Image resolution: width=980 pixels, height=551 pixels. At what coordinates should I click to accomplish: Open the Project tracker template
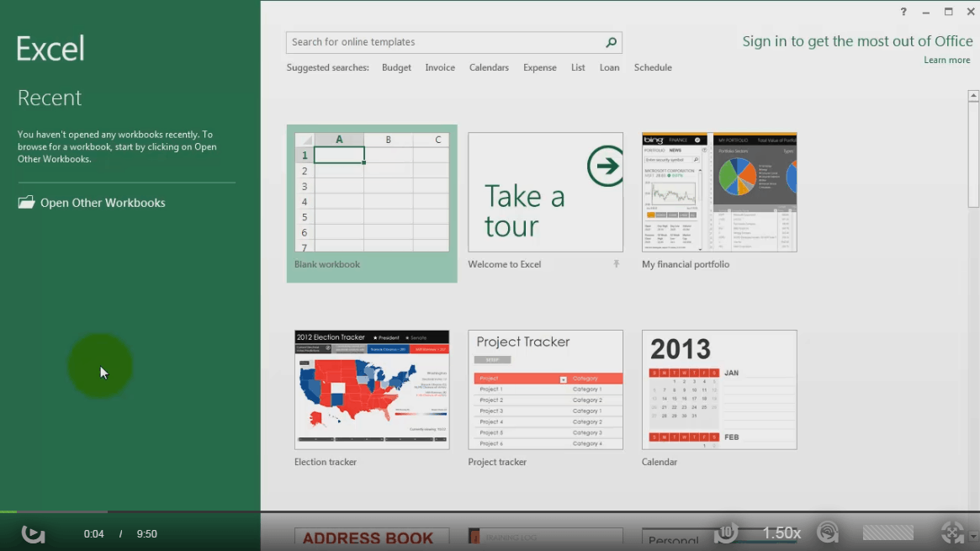click(x=546, y=389)
